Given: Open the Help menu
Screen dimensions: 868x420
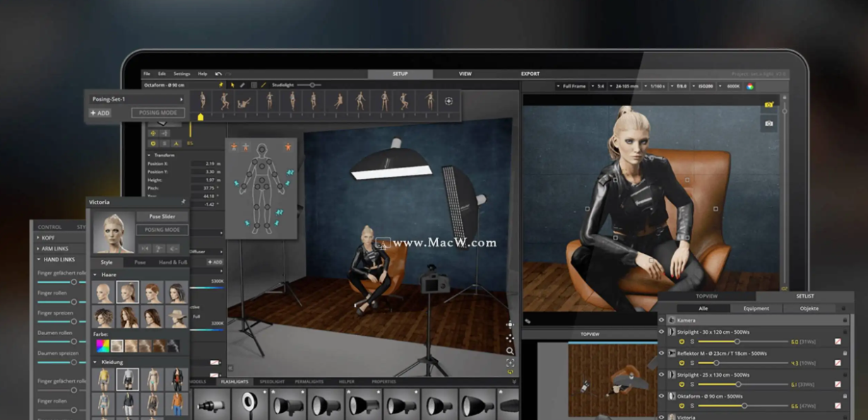Looking at the screenshot, I should pyautogui.click(x=203, y=74).
